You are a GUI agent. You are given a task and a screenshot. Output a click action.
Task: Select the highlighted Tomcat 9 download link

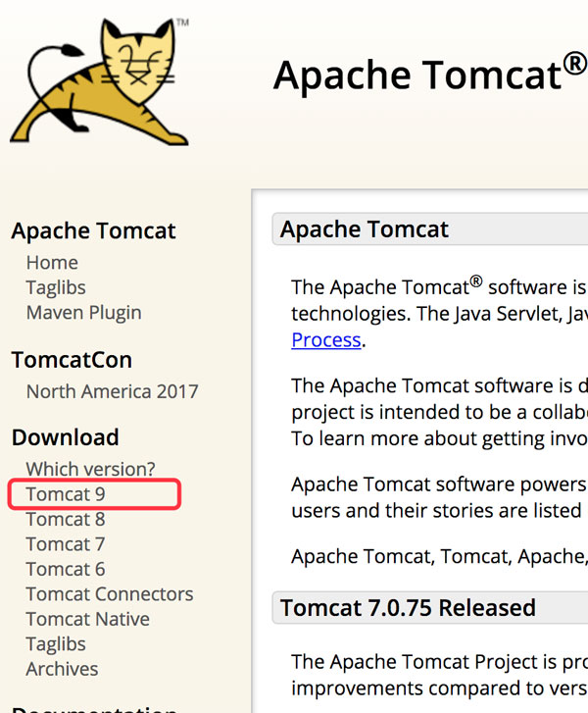tap(66, 494)
